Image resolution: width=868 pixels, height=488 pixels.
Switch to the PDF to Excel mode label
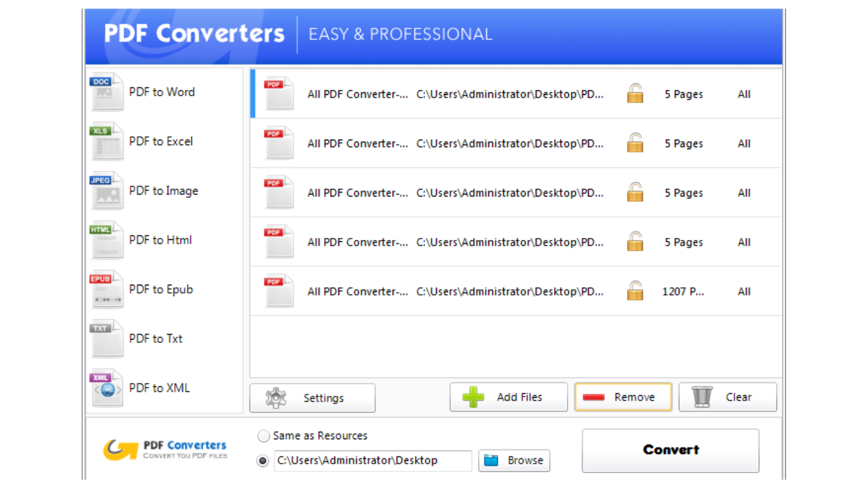[161, 142]
